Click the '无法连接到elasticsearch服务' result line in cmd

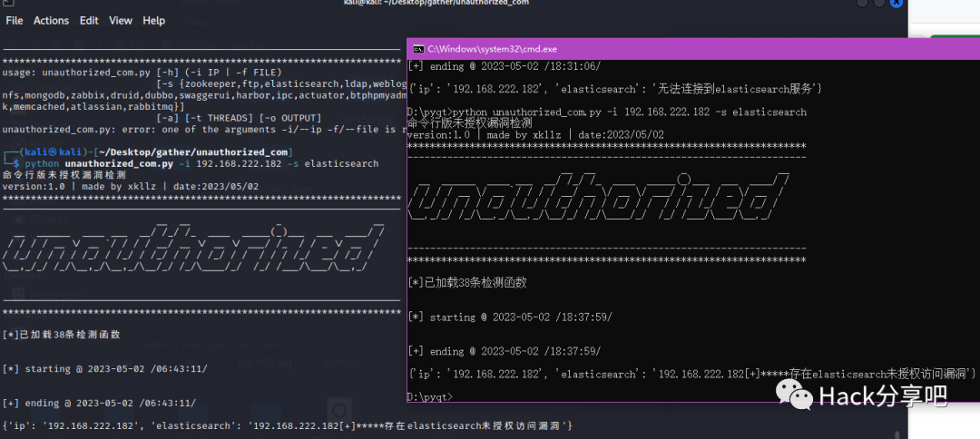[613, 89]
